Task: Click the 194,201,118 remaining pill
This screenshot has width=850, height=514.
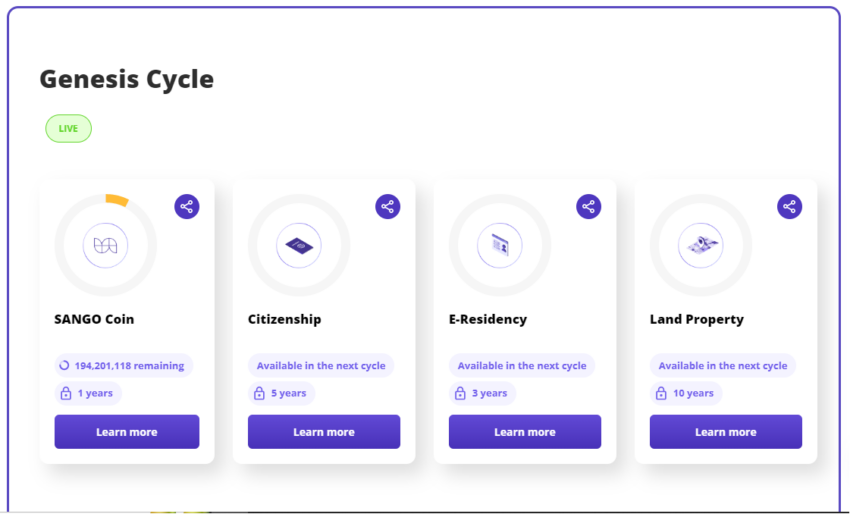Action: click(124, 365)
